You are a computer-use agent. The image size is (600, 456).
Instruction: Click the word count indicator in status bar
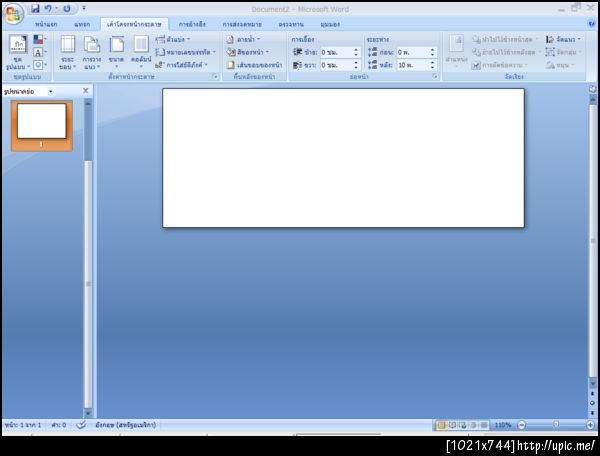[x=59, y=425]
